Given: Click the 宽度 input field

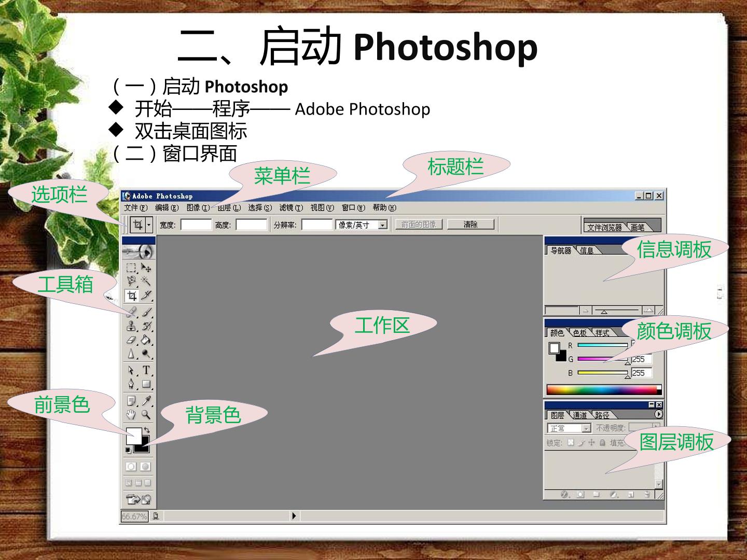Looking at the screenshot, I should tap(196, 225).
